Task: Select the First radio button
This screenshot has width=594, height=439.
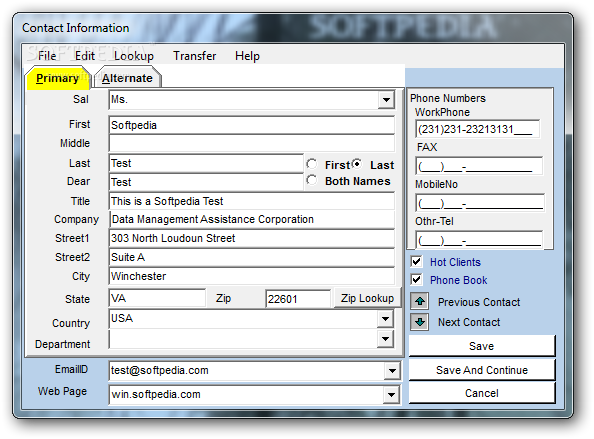Action: click(x=311, y=164)
